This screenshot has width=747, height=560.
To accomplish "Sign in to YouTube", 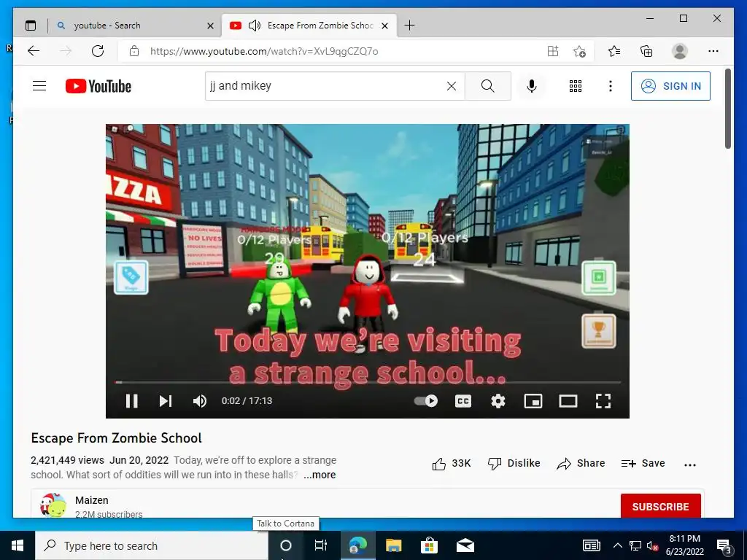I will [x=670, y=86].
